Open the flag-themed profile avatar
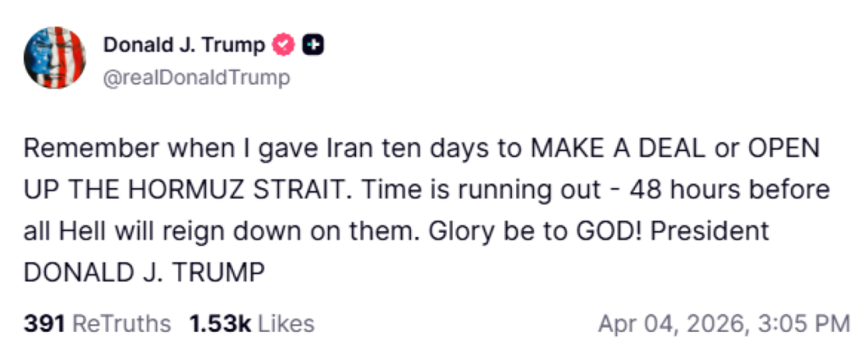868x360 pixels. 55,58
